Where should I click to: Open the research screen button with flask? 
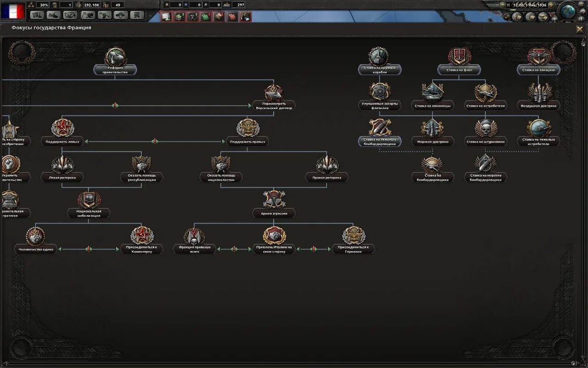point(37,15)
